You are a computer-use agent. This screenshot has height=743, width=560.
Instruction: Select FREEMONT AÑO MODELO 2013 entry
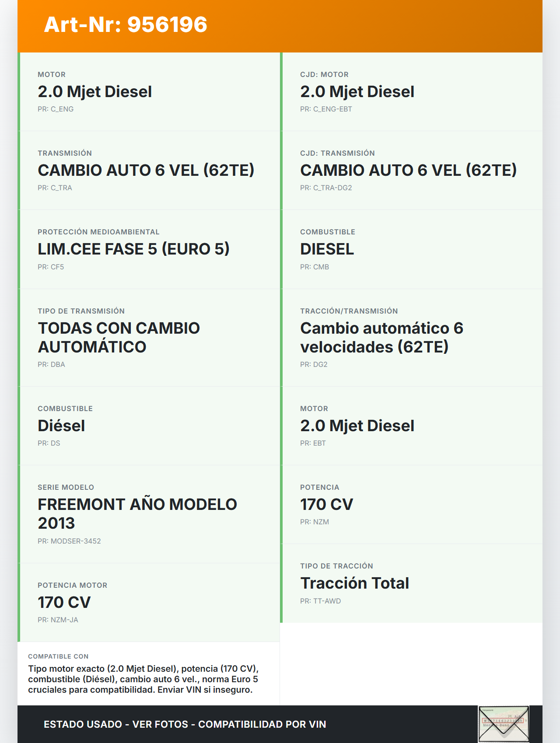point(137,513)
